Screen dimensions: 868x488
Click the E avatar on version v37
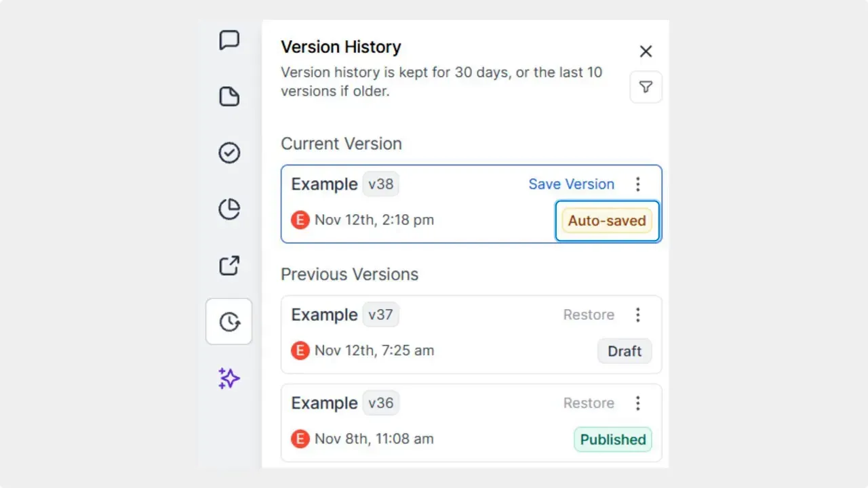300,350
